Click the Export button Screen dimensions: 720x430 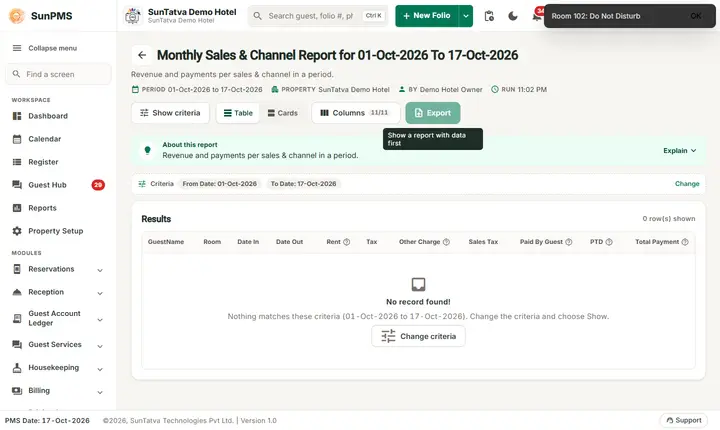(x=433, y=113)
